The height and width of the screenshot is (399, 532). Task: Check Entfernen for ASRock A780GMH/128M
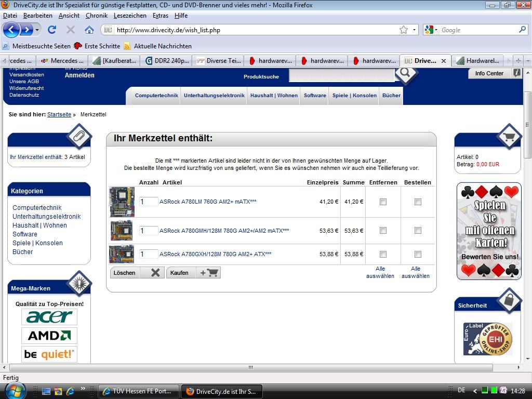pyautogui.click(x=383, y=231)
